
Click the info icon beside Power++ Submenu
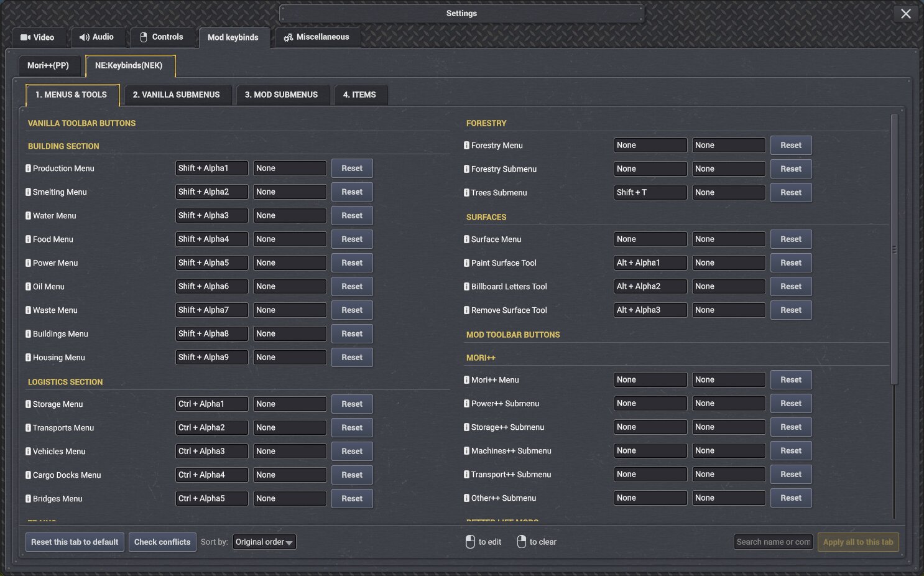point(466,404)
